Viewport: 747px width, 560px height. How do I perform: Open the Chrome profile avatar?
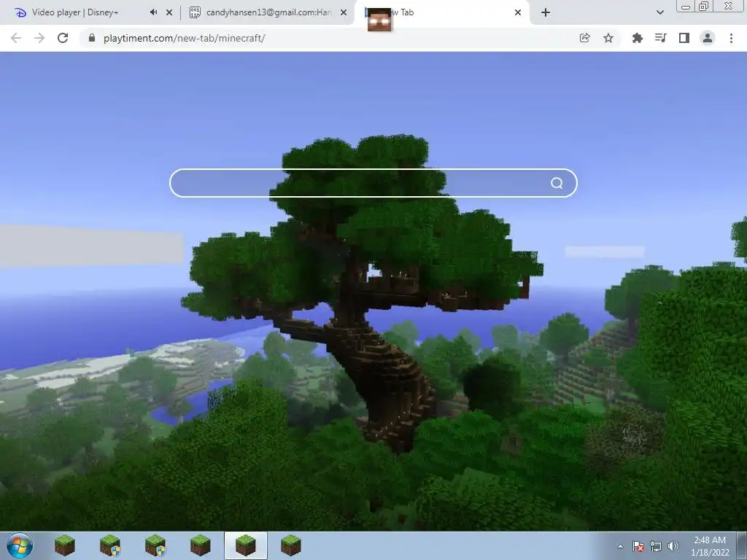click(708, 38)
